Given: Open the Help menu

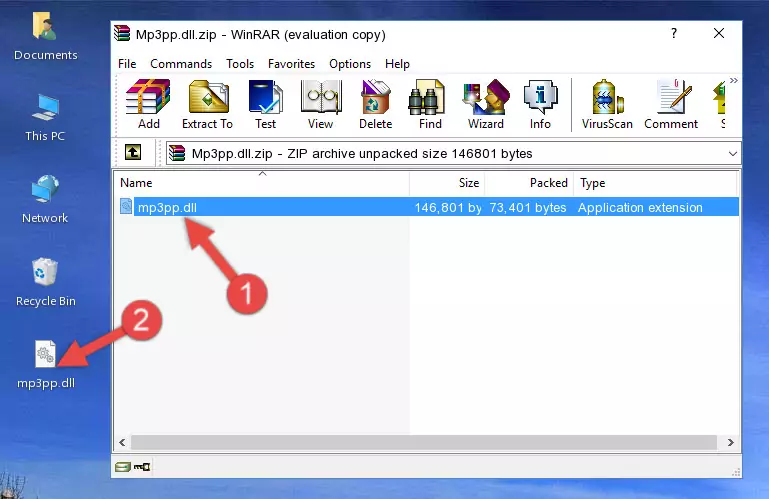Looking at the screenshot, I should pyautogui.click(x=397, y=64).
